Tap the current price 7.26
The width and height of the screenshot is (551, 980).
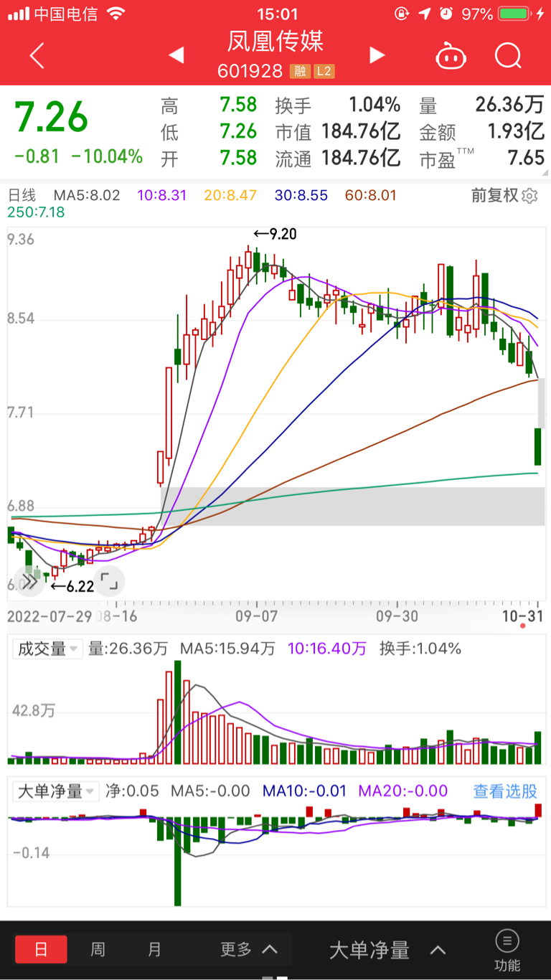[x=52, y=117]
